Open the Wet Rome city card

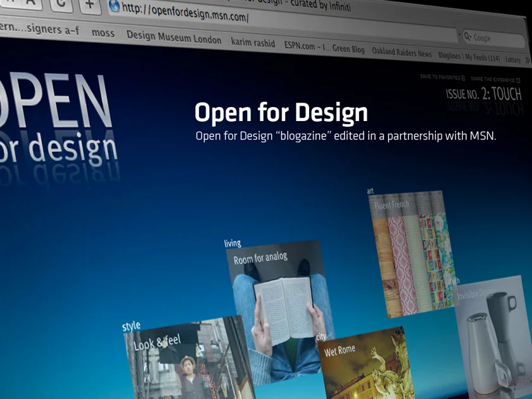[x=366, y=363]
